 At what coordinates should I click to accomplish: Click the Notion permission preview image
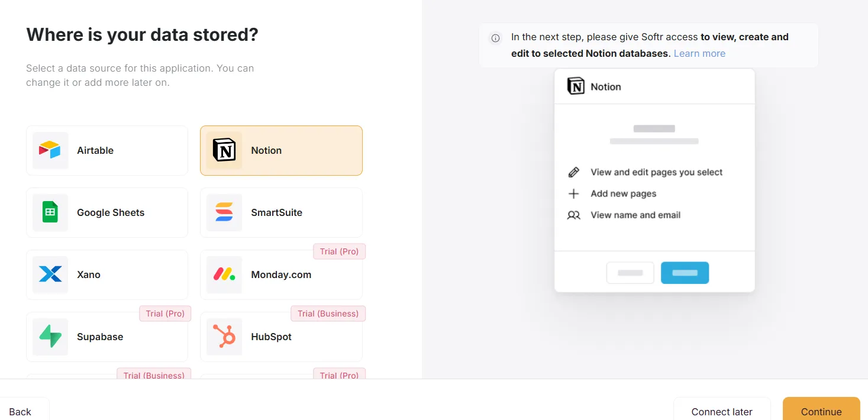tap(654, 180)
